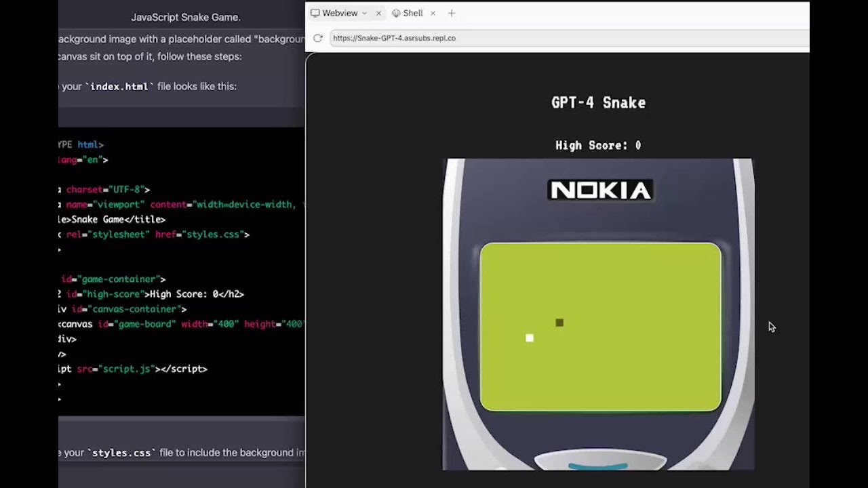Click the NOKIA logo on phone
868x488 pixels.
tap(600, 190)
